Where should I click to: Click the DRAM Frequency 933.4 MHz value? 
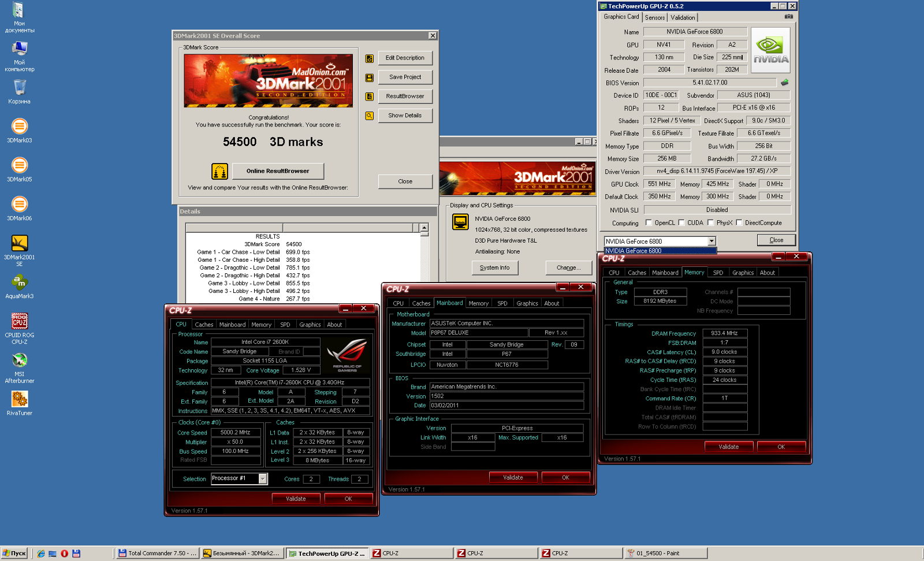[724, 333]
